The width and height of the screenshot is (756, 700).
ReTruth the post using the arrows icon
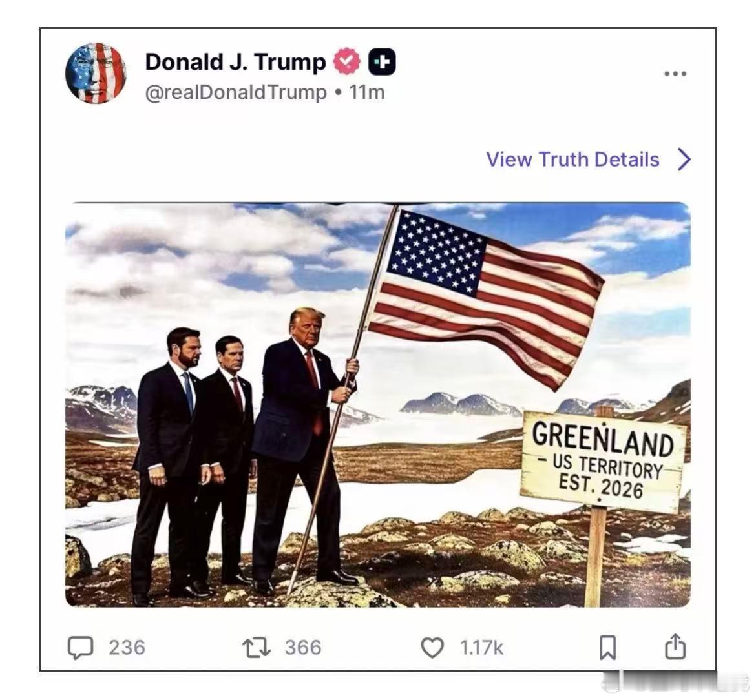pos(256,648)
